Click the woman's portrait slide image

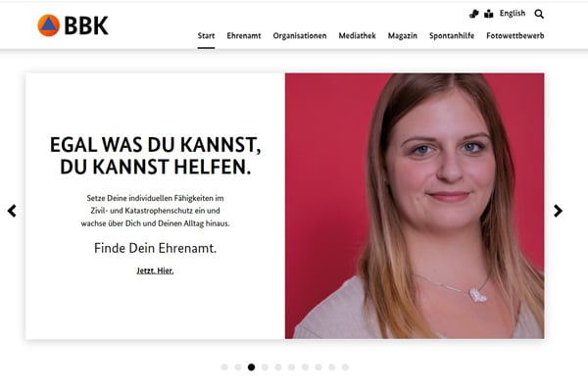[415, 206]
